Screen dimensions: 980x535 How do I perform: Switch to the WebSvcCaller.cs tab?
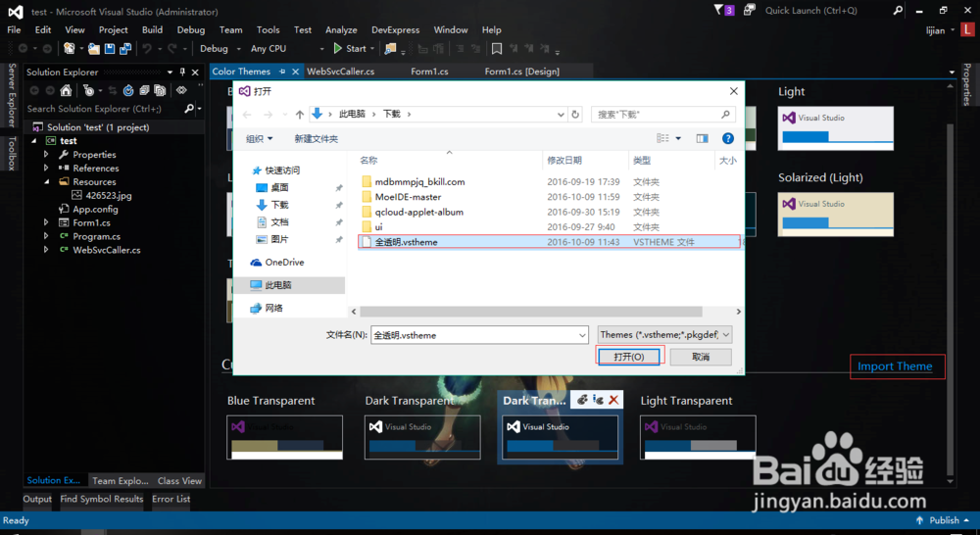pyautogui.click(x=341, y=72)
